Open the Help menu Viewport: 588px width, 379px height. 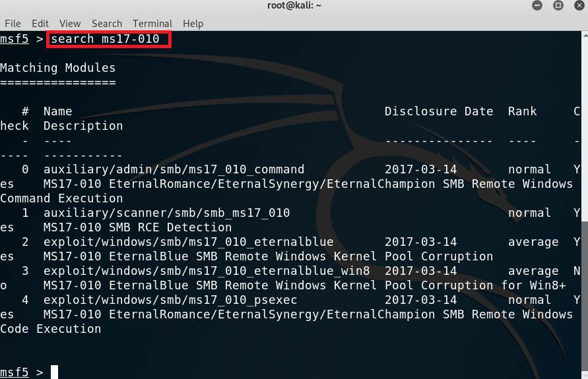(x=193, y=23)
